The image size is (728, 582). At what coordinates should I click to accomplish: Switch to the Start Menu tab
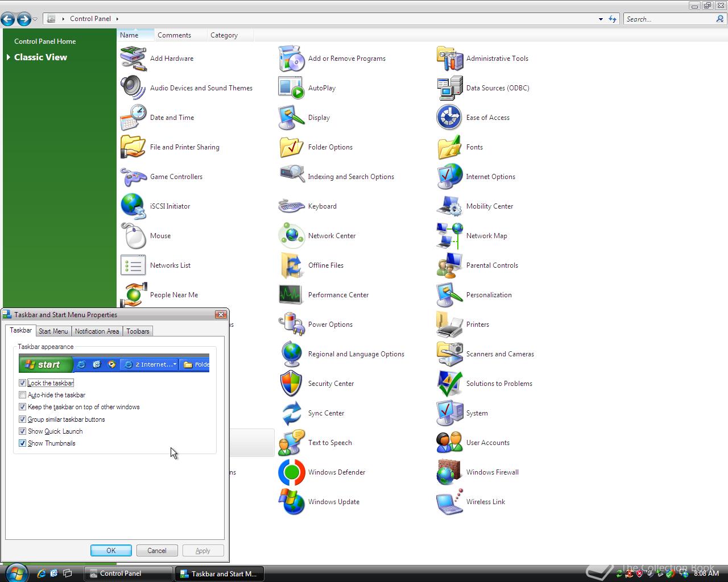(x=53, y=331)
